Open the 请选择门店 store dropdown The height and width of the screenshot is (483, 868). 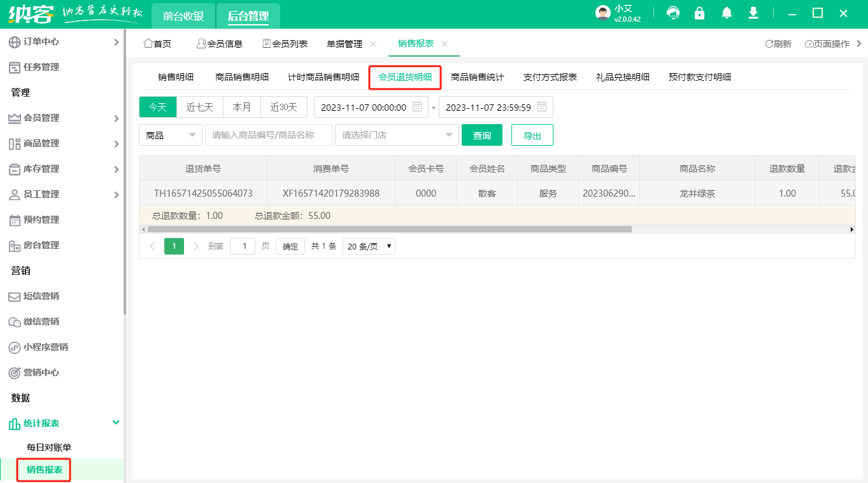pyautogui.click(x=396, y=135)
